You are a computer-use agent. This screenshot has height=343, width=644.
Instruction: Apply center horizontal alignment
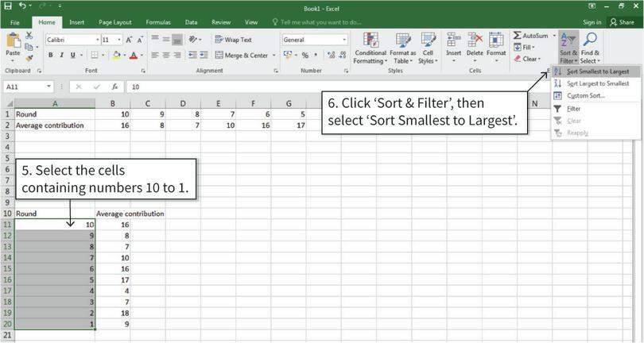tap(166, 55)
